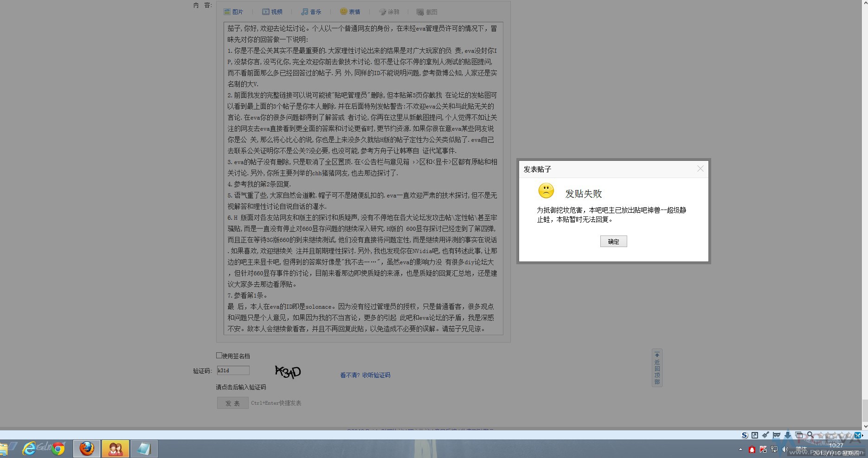868x458 pixels.
Task: Open the emoticon picker via 表情 icon
Action: pos(350,12)
